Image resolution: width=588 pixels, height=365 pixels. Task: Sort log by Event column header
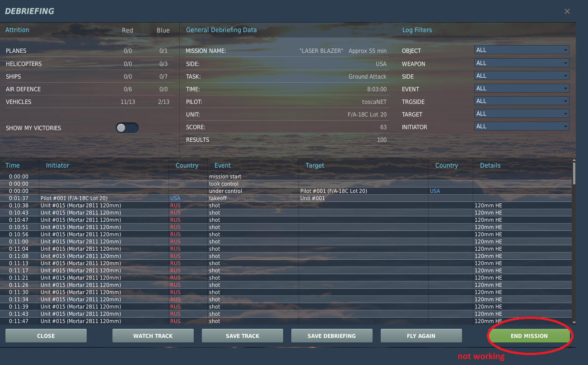[223, 165]
